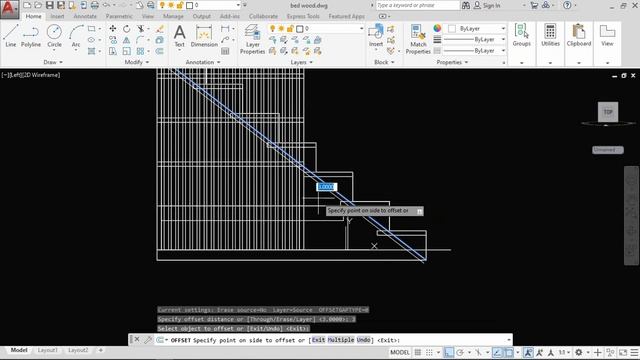The height and width of the screenshot is (360, 640).
Task: Toggle show annotation objects in status bar
Action: pos(528,352)
